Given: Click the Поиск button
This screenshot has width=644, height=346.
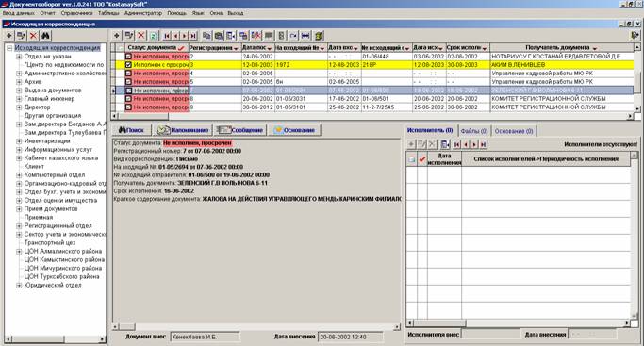Looking at the screenshot, I should pos(131,130).
